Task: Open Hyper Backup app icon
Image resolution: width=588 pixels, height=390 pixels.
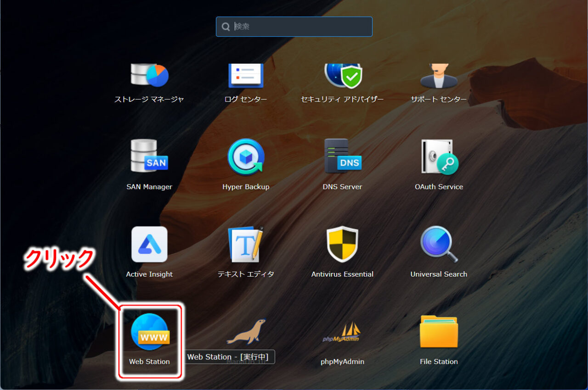Action: (246, 156)
